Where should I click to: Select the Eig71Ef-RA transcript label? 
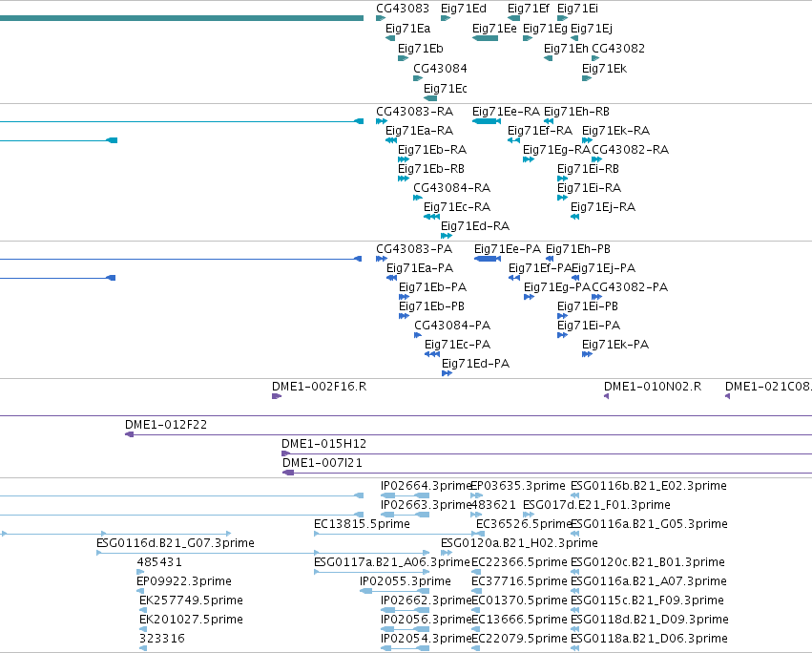540,131
